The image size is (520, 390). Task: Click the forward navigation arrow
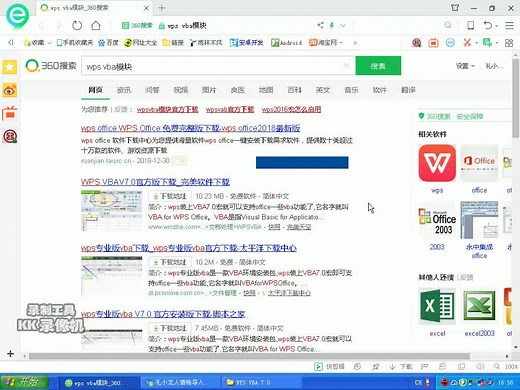click(x=59, y=25)
